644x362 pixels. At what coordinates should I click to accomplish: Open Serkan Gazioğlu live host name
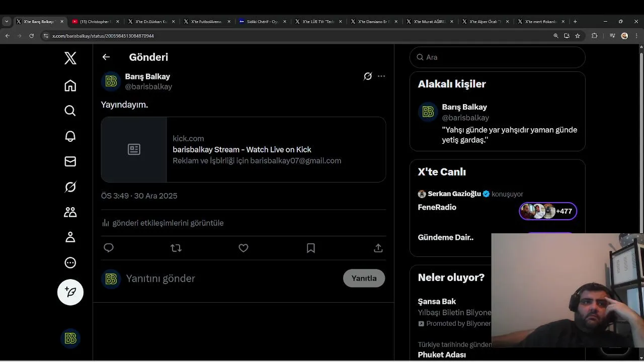tap(454, 194)
